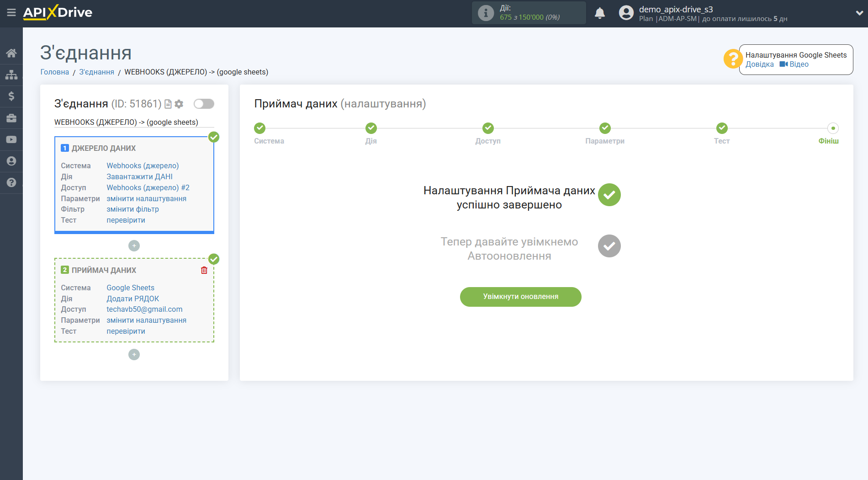Click the yellow help question icon
The image size is (868, 480).
click(x=733, y=59)
